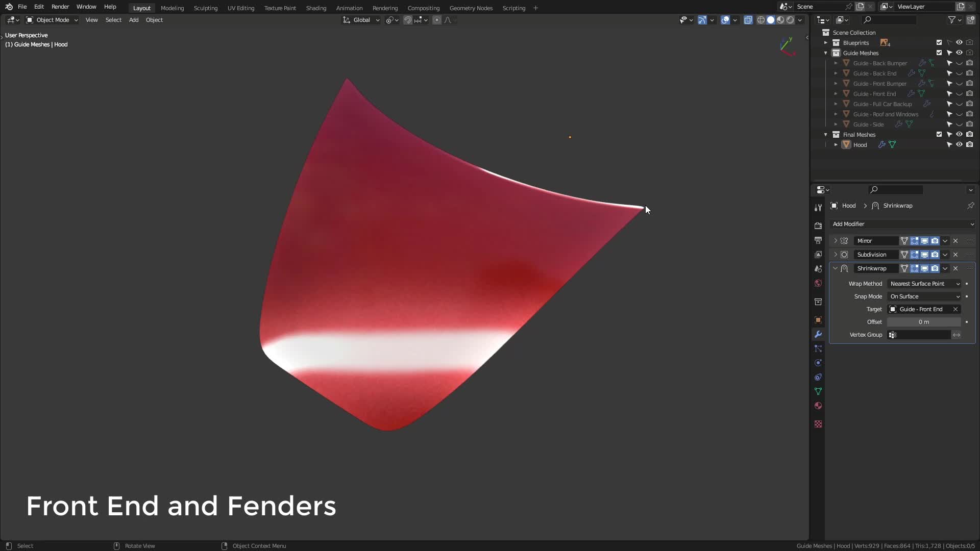Open the Texture properties tab
Viewport: 980px width, 551px height.
tap(818, 424)
